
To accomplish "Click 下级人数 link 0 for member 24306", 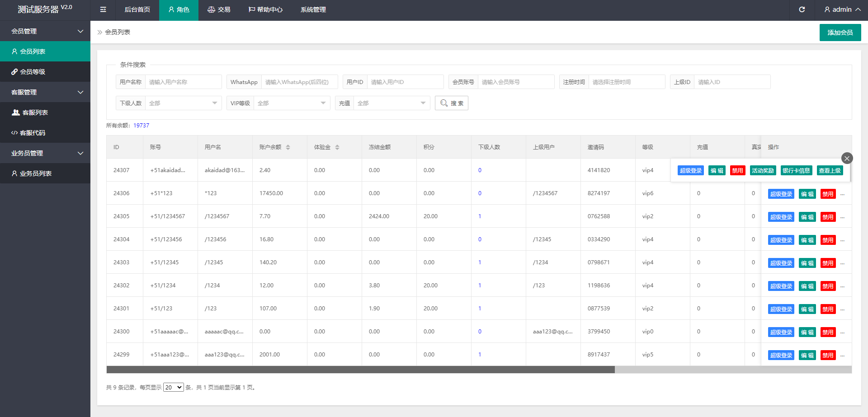I will (480, 193).
